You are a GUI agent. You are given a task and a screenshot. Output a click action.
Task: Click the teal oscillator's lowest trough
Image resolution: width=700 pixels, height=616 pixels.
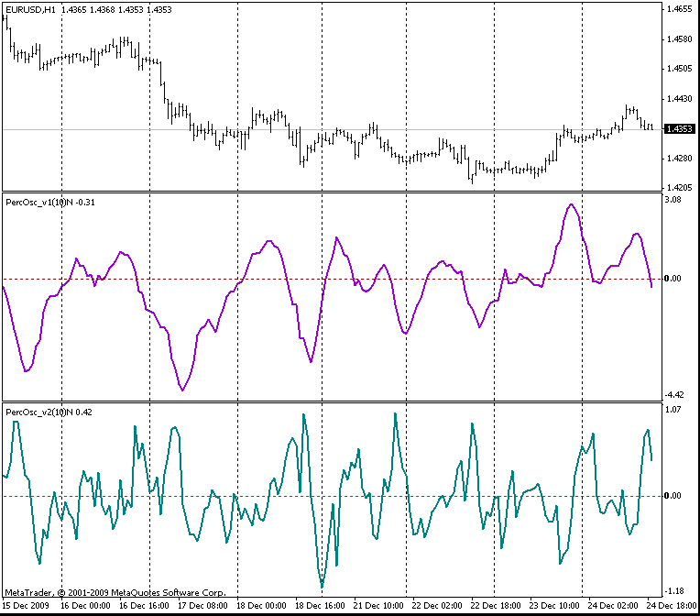click(x=322, y=587)
